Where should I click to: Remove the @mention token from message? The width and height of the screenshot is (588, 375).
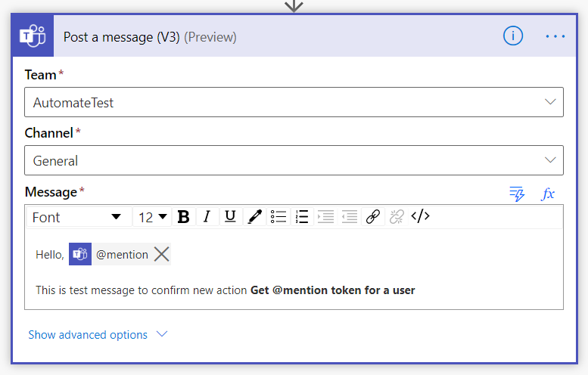pos(162,254)
